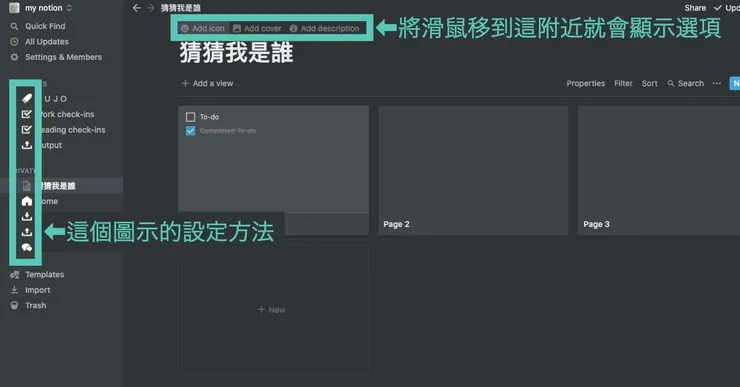Open Settings & Members
The width and height of the screenshot is (740, 387).
point(63,57)
